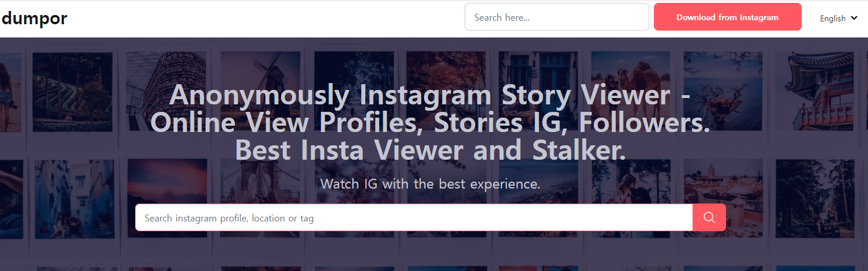This screenshot has height=271, width=868.
Task: Open the English language dropdown
Action: pos(839,18)
